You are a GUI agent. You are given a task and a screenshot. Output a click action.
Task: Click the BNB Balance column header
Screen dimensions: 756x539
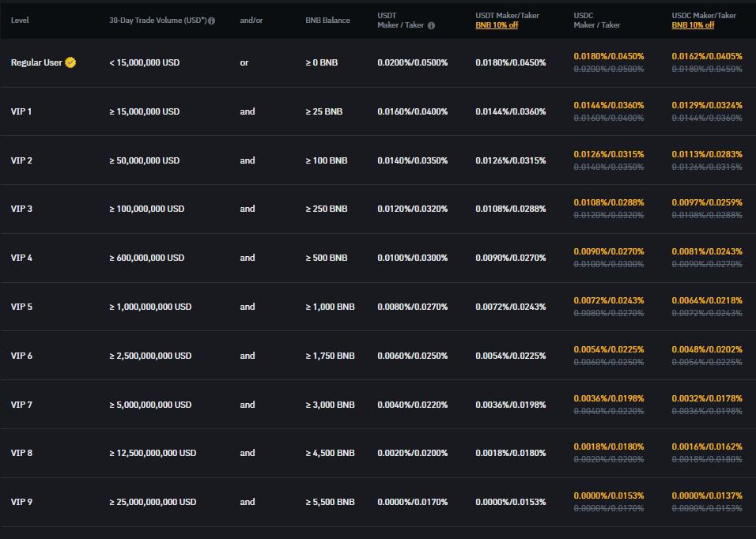click(x=327, y=21)
